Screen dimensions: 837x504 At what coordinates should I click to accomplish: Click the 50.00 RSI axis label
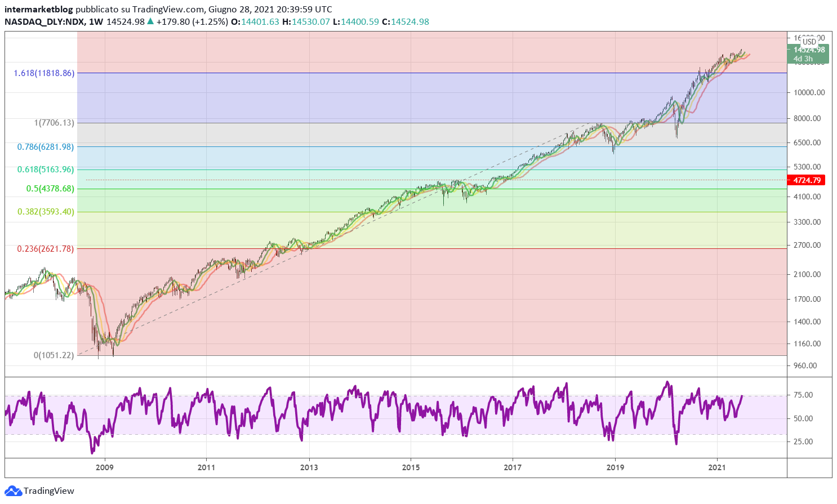tap(804, 418)
